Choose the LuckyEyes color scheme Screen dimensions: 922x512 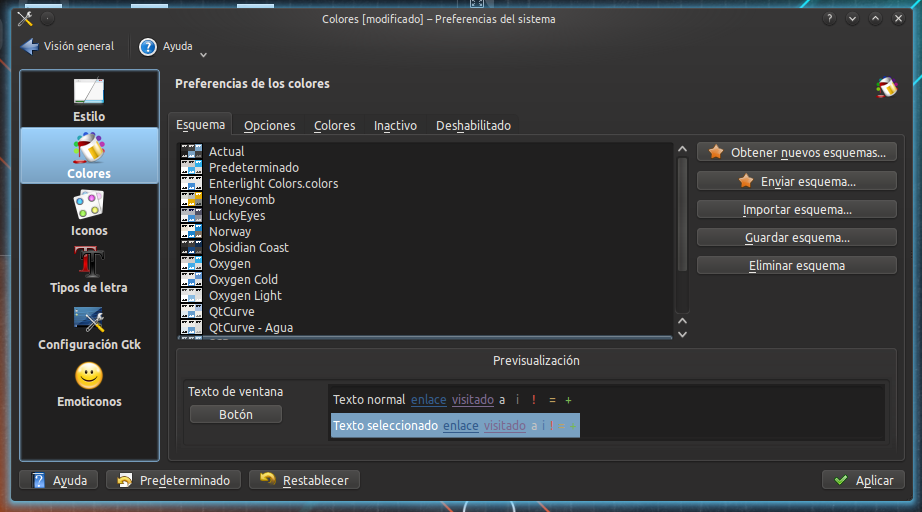pyautogui.click(x=426, y=216)
